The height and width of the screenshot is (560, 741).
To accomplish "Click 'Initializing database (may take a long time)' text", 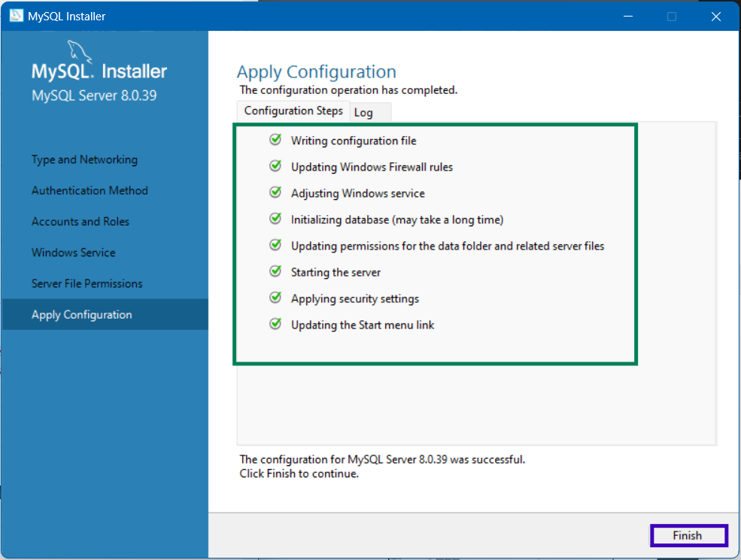I will pyautogui.click(x=397, y=219).
